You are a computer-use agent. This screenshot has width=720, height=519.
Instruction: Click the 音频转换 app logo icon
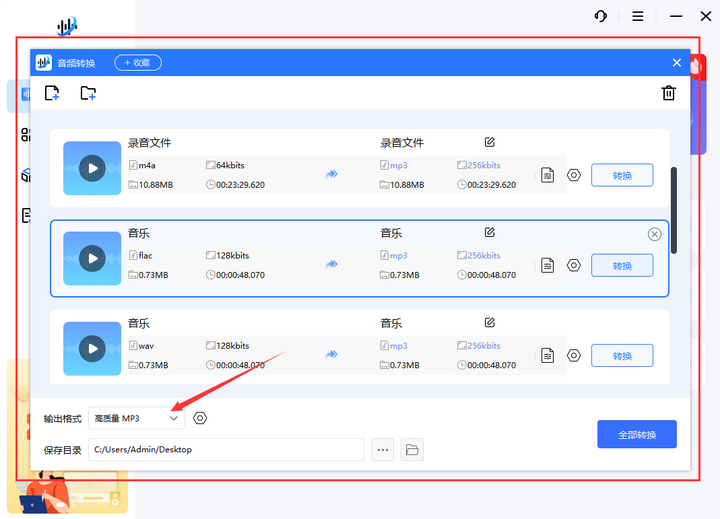tap(44, 62)
